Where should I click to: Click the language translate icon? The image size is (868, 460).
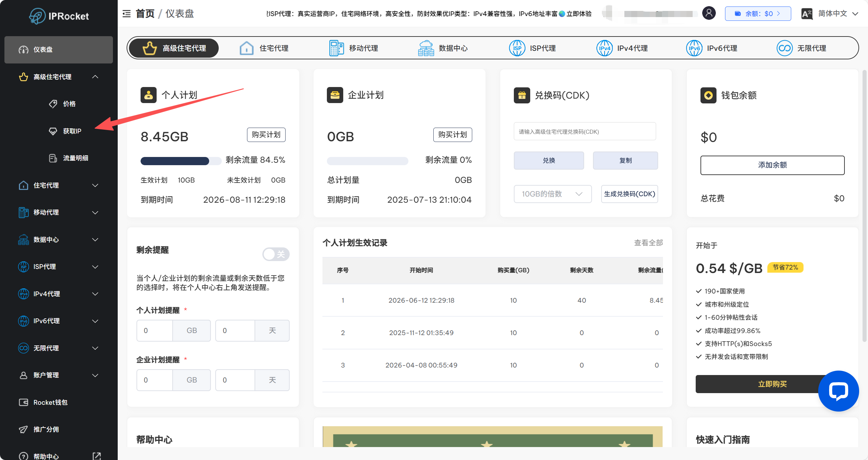(x=807, y=14)
